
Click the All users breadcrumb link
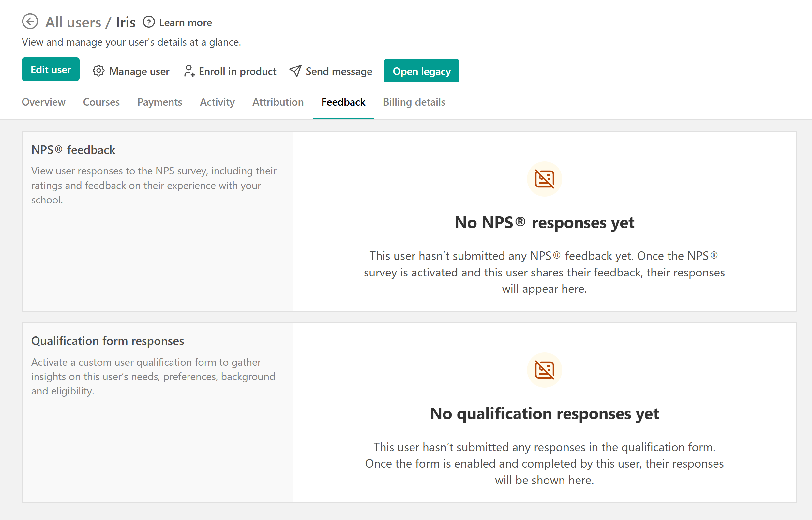(x=73, y=22)
